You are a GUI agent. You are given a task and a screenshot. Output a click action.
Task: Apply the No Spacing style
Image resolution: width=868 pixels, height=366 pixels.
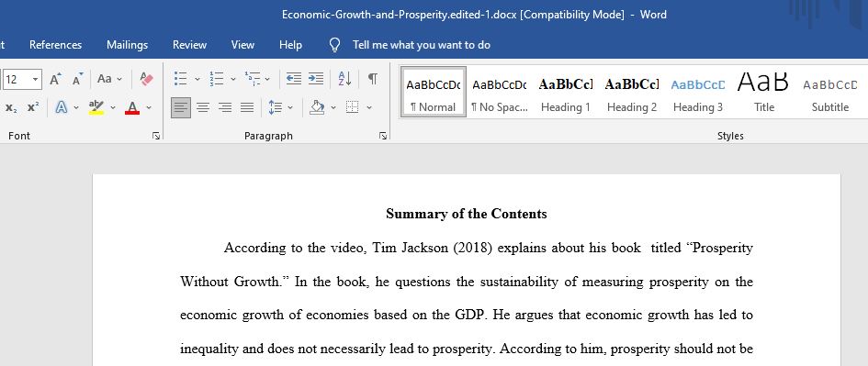(500, 92)
